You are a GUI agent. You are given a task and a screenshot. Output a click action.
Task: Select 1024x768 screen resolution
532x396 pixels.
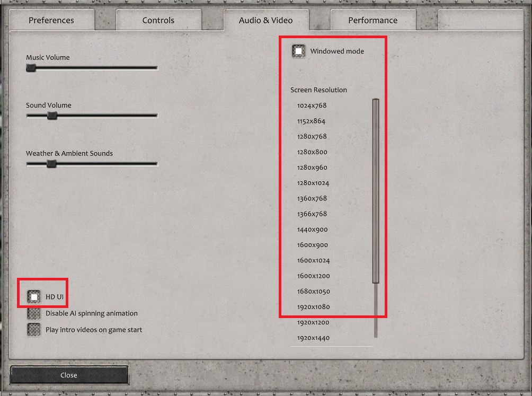312,105
